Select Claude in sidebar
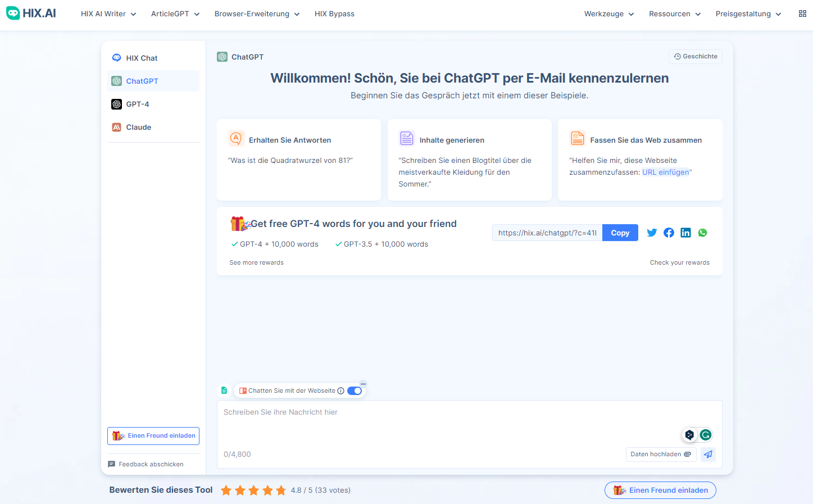 (x=153, y=127)
